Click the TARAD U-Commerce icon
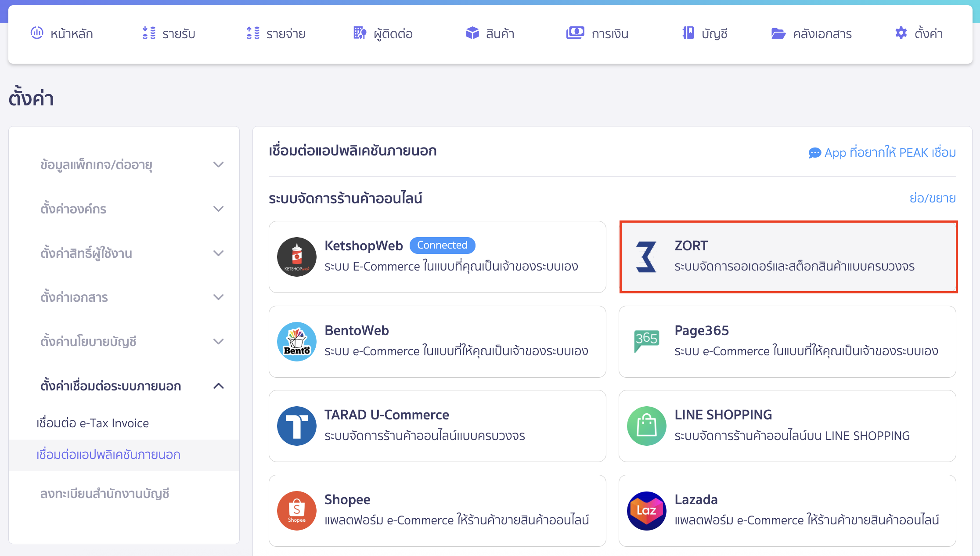 (x=296, y=426)
